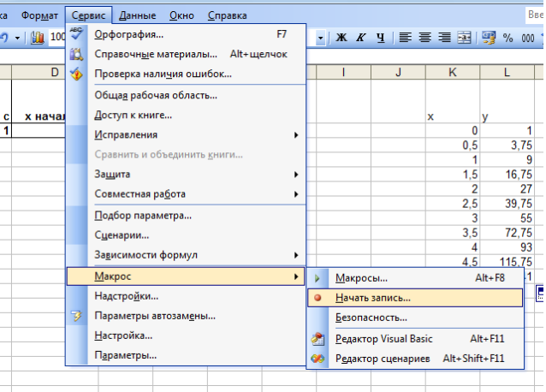
Task: Expand the Макрос submenu arrow
Action: tap(296, 276)
